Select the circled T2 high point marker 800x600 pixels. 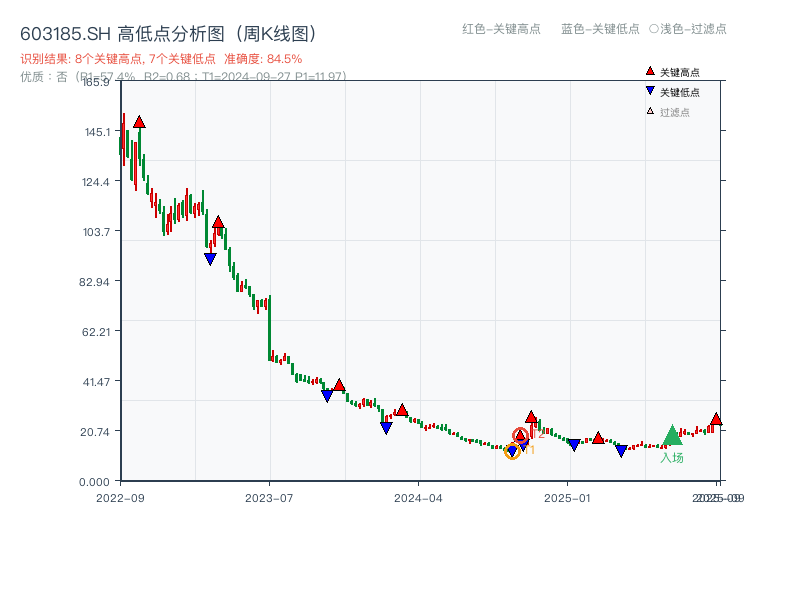[x=521, y=434]
